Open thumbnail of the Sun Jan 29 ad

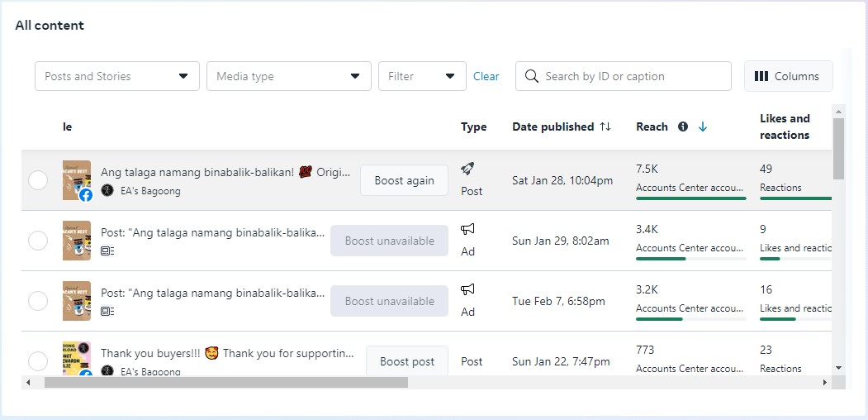(76, 241)
